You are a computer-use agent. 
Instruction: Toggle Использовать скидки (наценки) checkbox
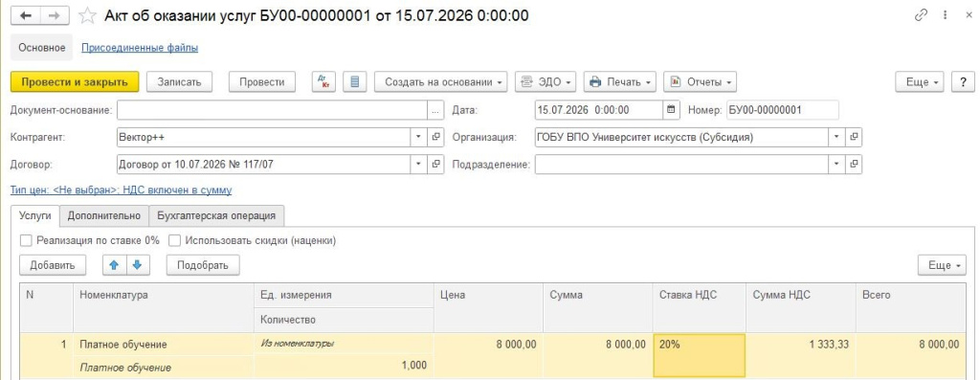(x=174, y=240)
